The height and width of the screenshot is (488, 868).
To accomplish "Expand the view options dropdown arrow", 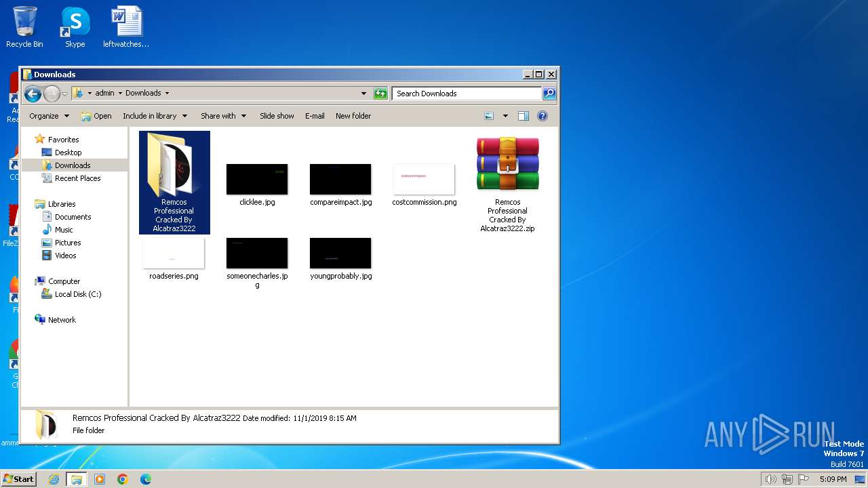I will pos(505,116).
